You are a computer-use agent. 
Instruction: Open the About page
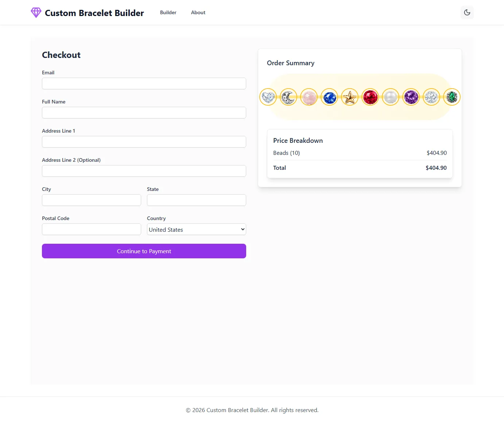tap(198, 12)
